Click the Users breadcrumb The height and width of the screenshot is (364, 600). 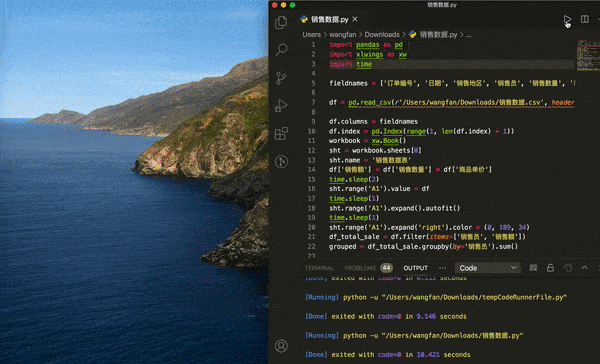311,34
